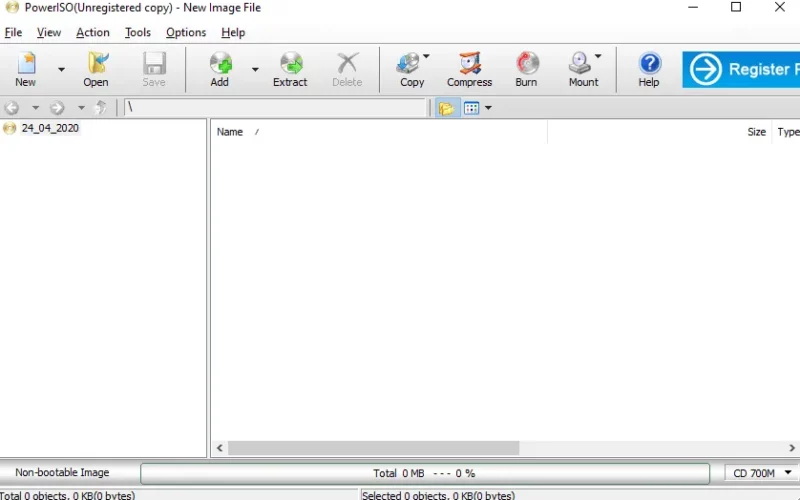Screen dimensions: 800x500
Task: Open the Tools menu
Action: (138, 33)
